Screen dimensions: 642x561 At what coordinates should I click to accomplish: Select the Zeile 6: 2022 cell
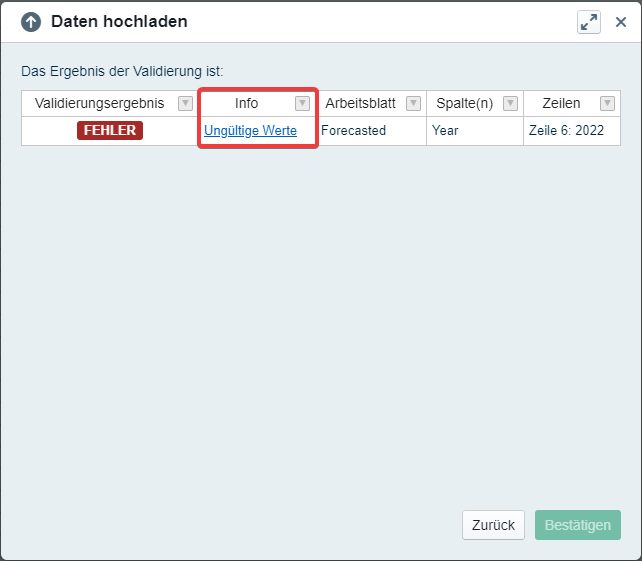(x=566, y=130)
